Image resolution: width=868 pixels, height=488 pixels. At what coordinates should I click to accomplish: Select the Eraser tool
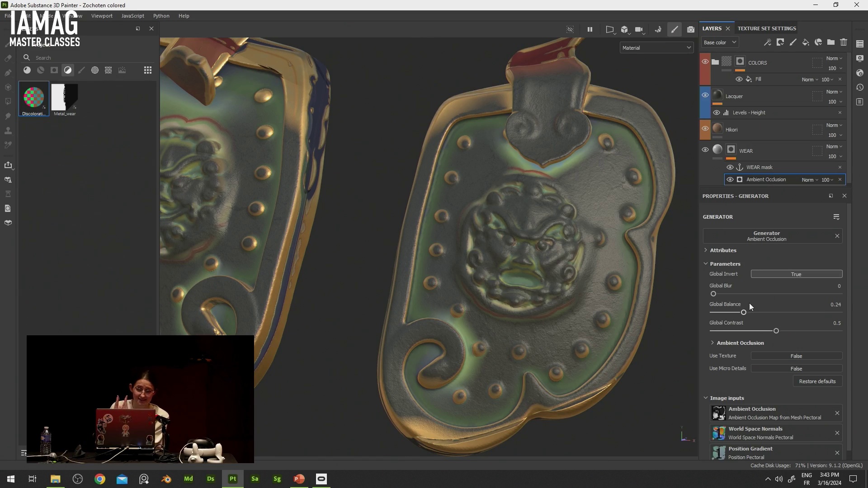[8, 58]
